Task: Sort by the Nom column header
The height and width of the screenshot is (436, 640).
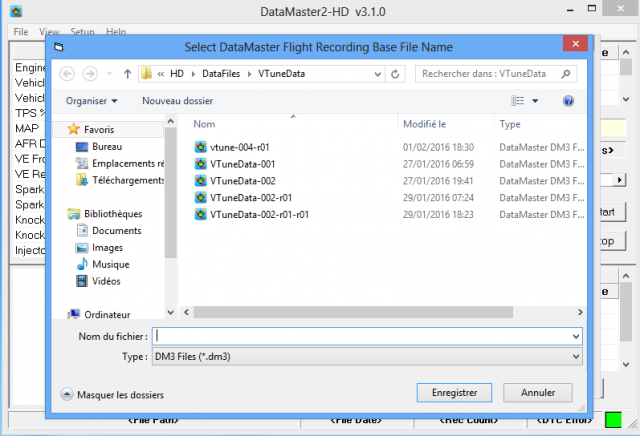Action: (x=204, y=124)
